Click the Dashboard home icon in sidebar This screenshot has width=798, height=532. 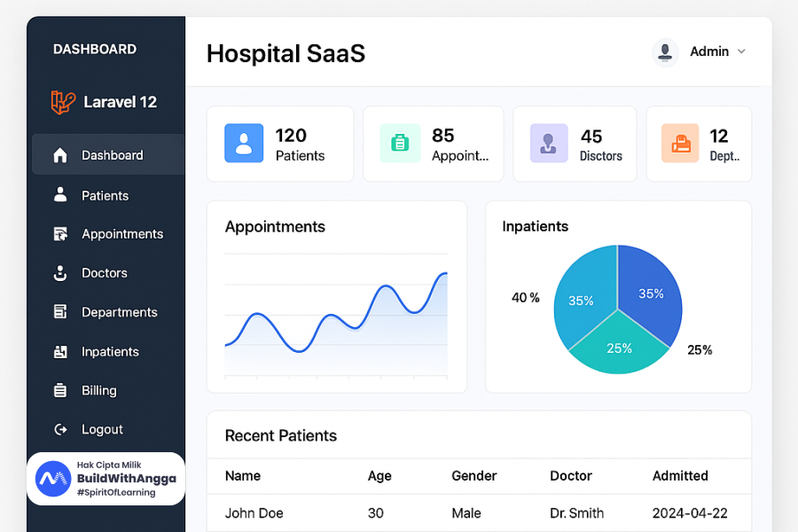(60, 155)
